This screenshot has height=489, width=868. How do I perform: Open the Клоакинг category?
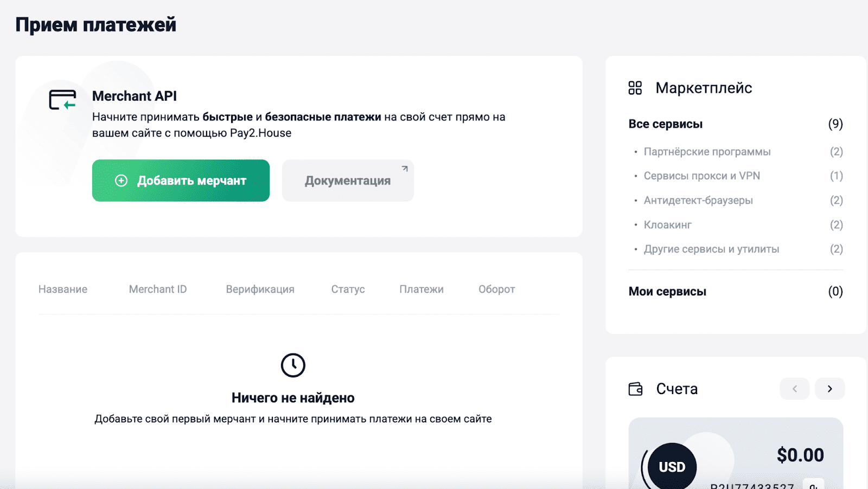coord(667,225)
